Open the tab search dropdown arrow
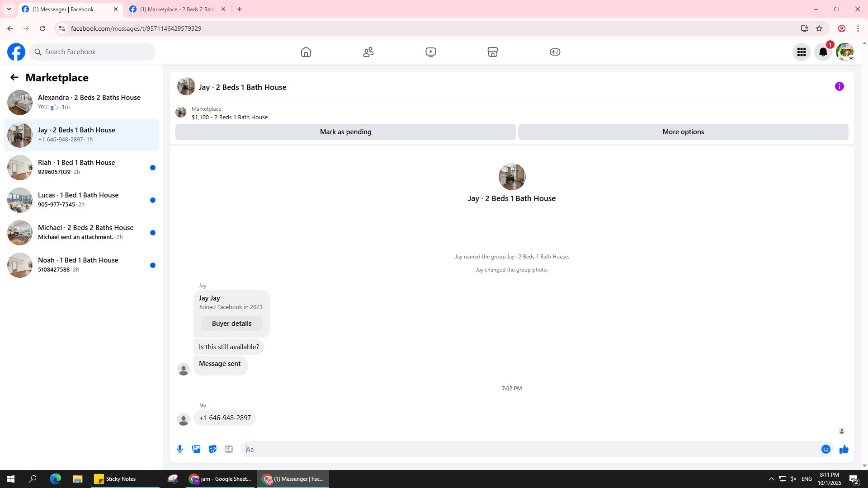The height and width of the screenshot is (488, 868). tap(9, 9)
